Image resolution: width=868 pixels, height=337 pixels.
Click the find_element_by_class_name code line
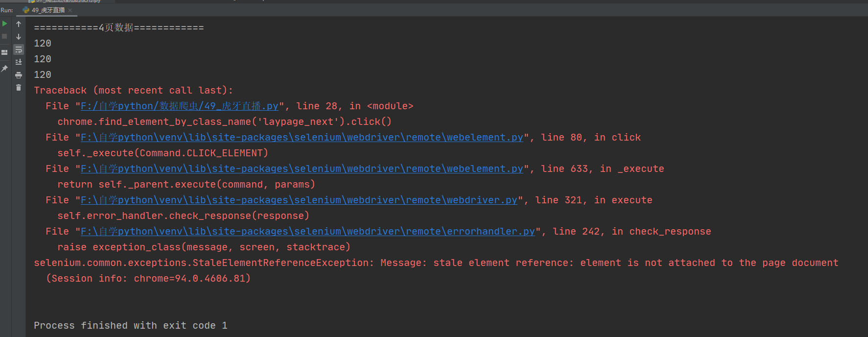(x=224, y=122)
